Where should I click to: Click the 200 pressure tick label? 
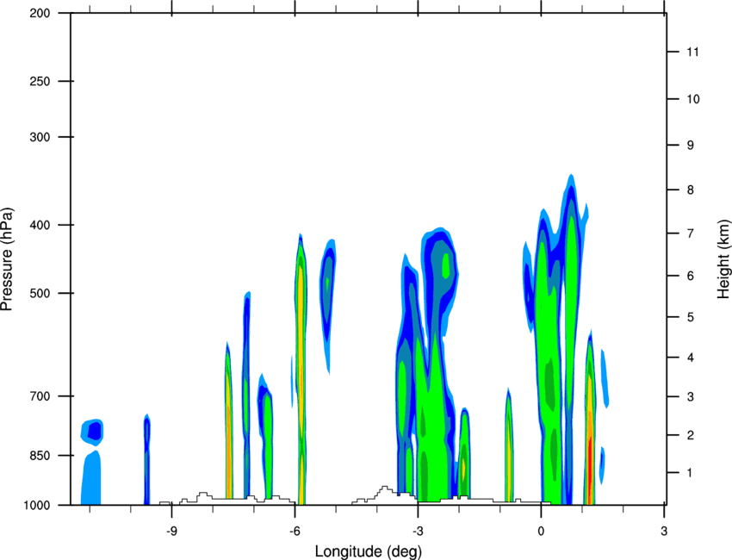(40, 13)
